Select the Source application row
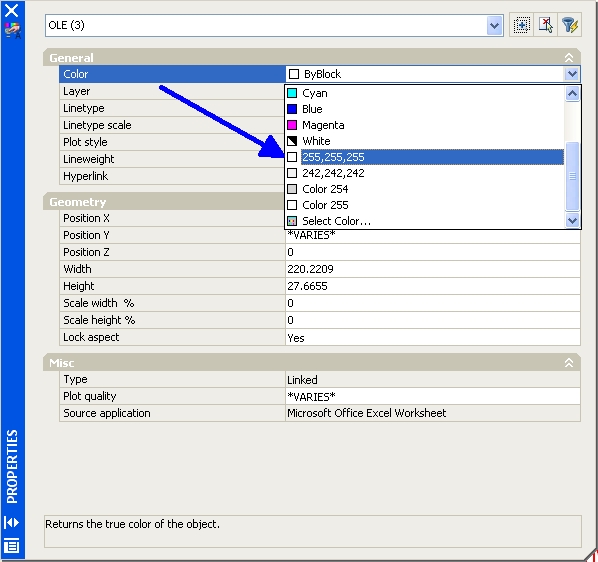598x562 pixels. pyautogui.click(x=320, y=413)
